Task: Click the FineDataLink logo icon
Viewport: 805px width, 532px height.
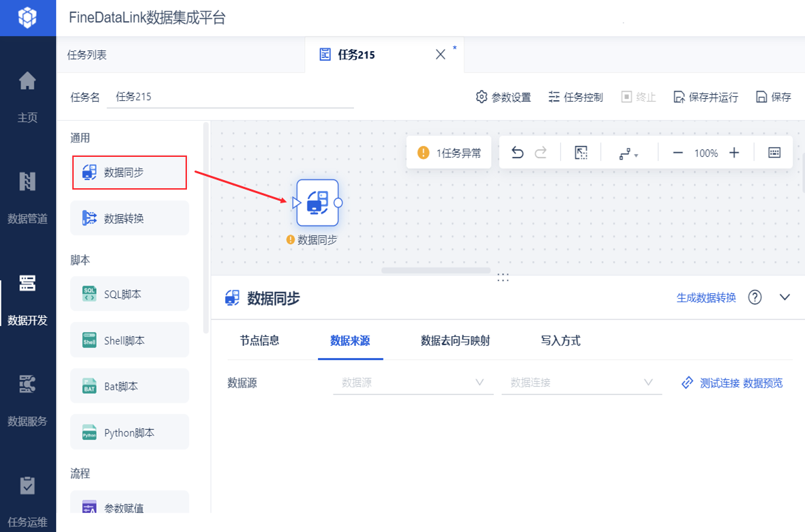Action: point(27,18)
